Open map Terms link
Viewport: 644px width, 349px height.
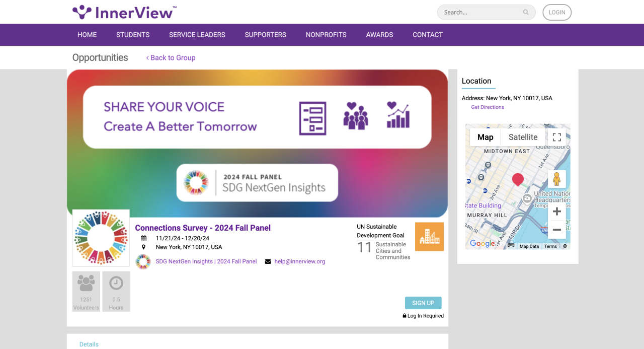(550, 246)
